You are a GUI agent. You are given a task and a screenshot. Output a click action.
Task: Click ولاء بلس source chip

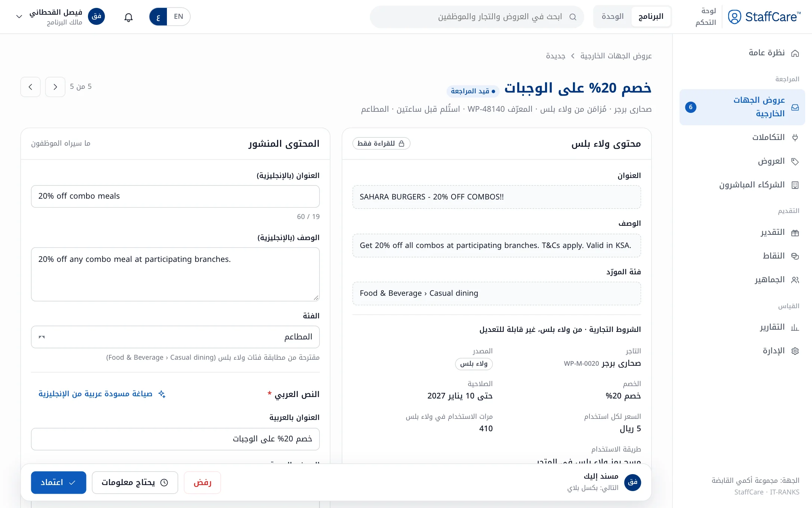coord(474,364)
